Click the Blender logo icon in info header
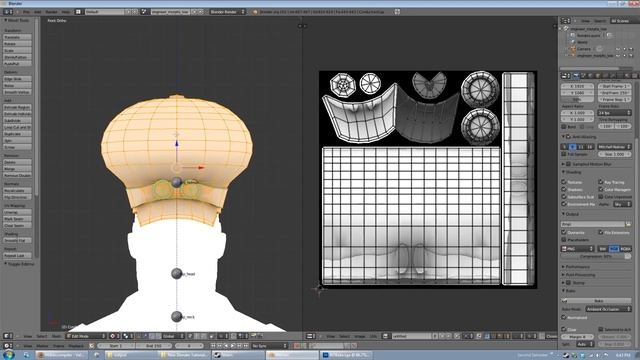 (x=256, y=12)
